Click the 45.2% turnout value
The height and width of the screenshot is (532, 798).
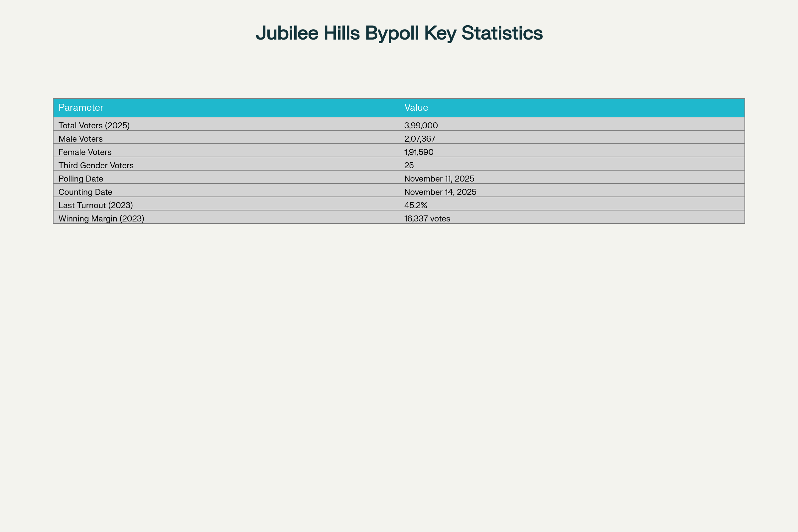(416, 205)
